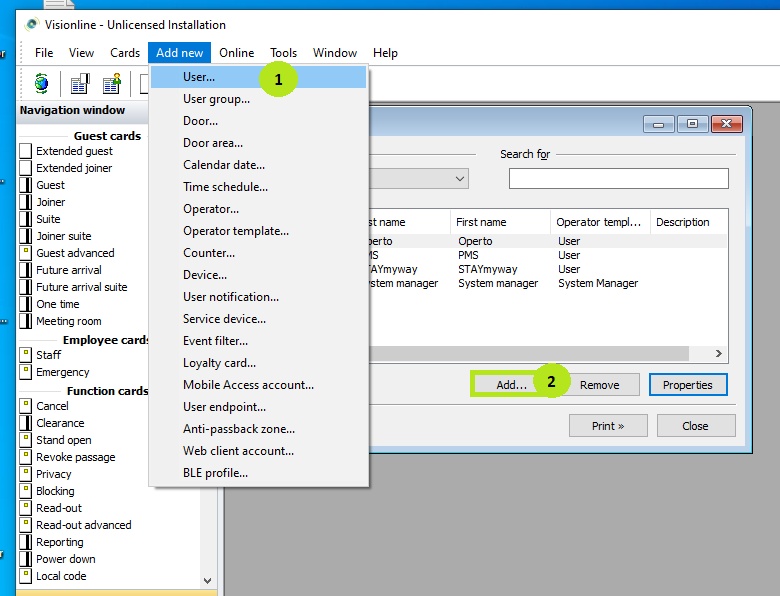
Task: Select the Emergency card icon
Action: (26, 372)
